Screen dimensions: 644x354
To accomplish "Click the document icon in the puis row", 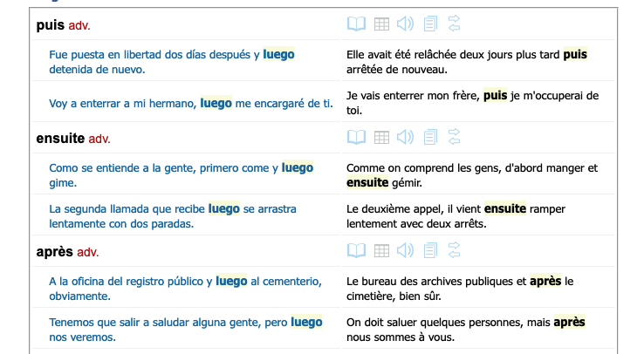I will click(430, 24).
